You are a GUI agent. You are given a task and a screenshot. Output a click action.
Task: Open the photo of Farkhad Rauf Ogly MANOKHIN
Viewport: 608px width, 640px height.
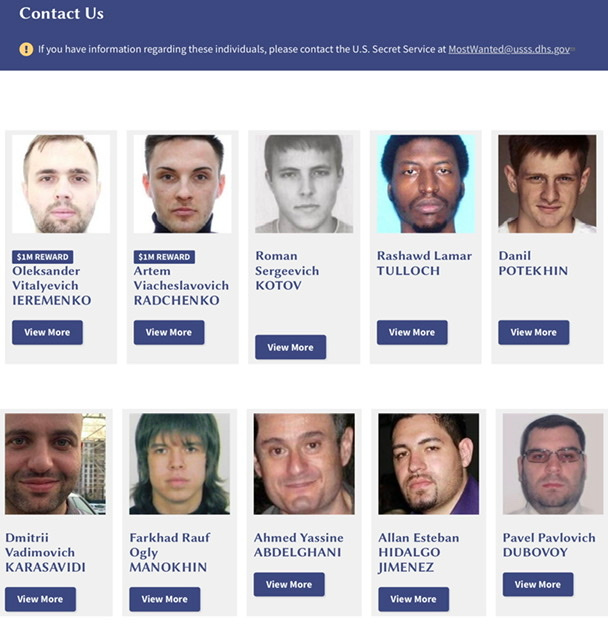(x=180, y=464)
